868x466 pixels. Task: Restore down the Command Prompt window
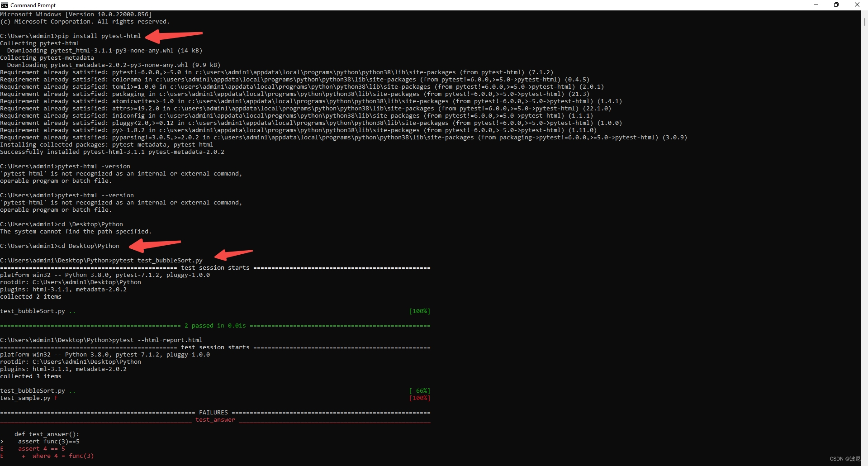[836, 5]
